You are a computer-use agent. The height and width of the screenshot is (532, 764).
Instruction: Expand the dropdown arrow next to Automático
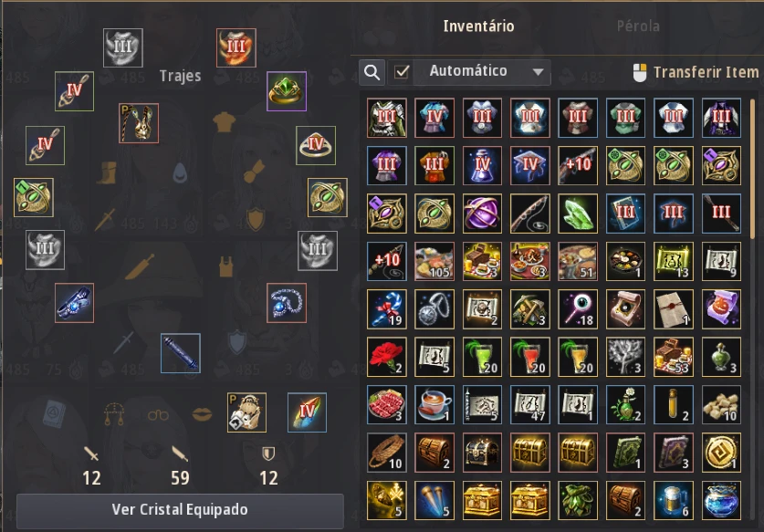pos(538,72)
